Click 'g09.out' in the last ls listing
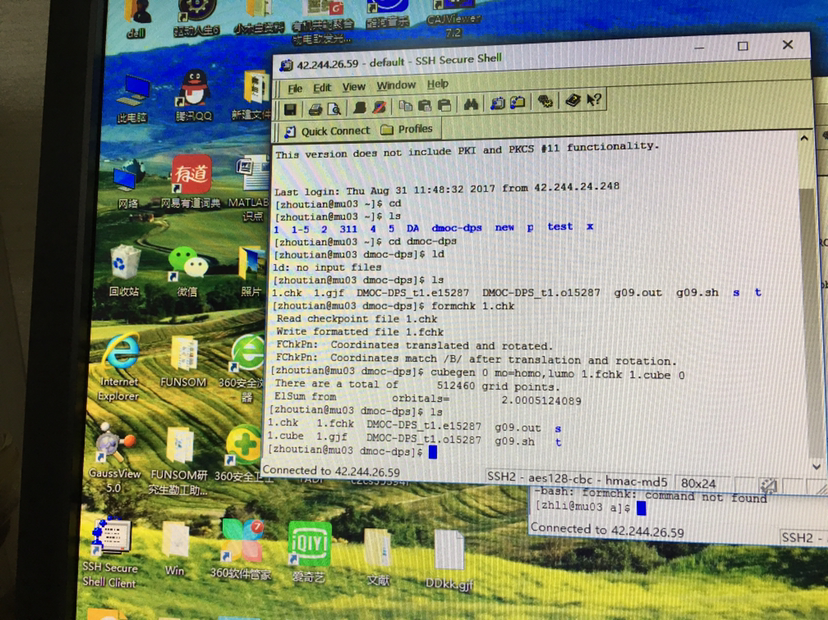The width and height of the screenshot is (828, 620). click(518, 427)
